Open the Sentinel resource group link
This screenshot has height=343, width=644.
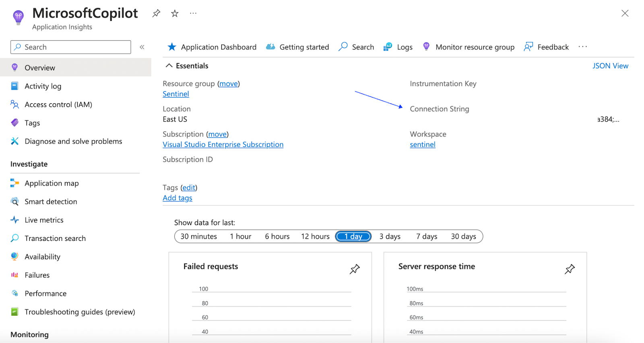(x=176, y=94)
